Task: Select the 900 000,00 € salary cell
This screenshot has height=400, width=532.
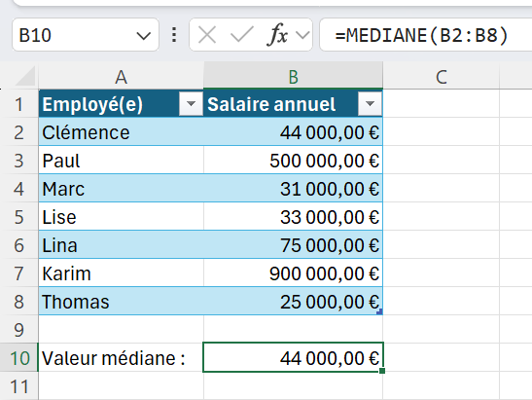Action: coord(293,273)
